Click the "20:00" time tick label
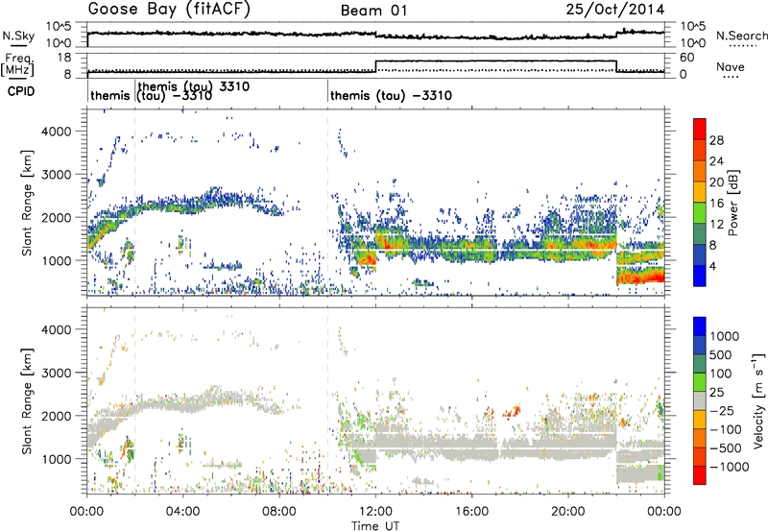Viewport: 768px width, 532px height. [567, 512]
